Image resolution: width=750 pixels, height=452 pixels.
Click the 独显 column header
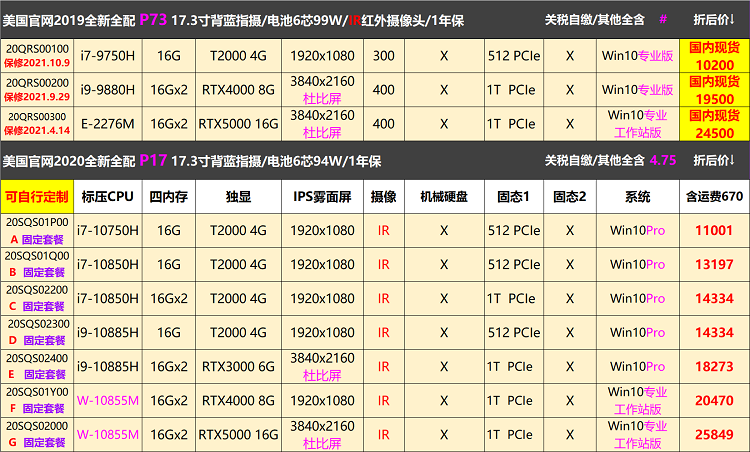[238, 197]
